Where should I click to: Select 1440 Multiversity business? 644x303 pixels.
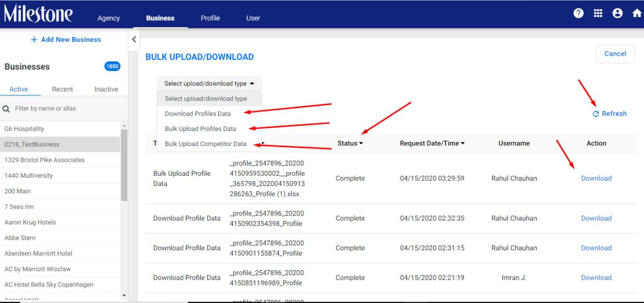click(60, 175)
